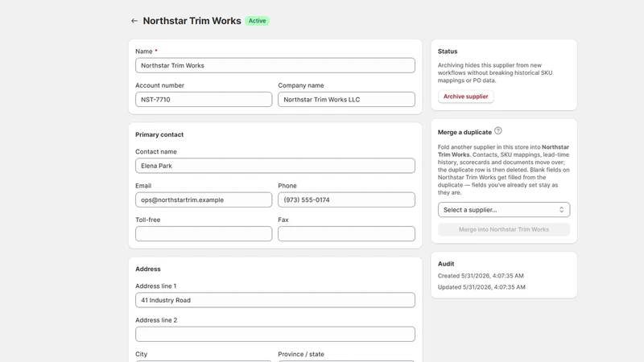644x362 pixels.
Task: Go back using the arrow beside Northstar Trim Works
Action: coord(134,21)
